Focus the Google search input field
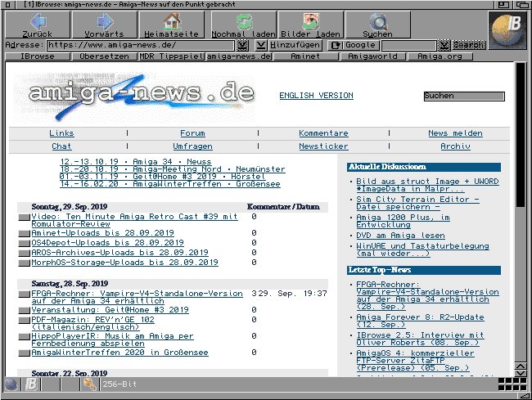 pos(409,45)
